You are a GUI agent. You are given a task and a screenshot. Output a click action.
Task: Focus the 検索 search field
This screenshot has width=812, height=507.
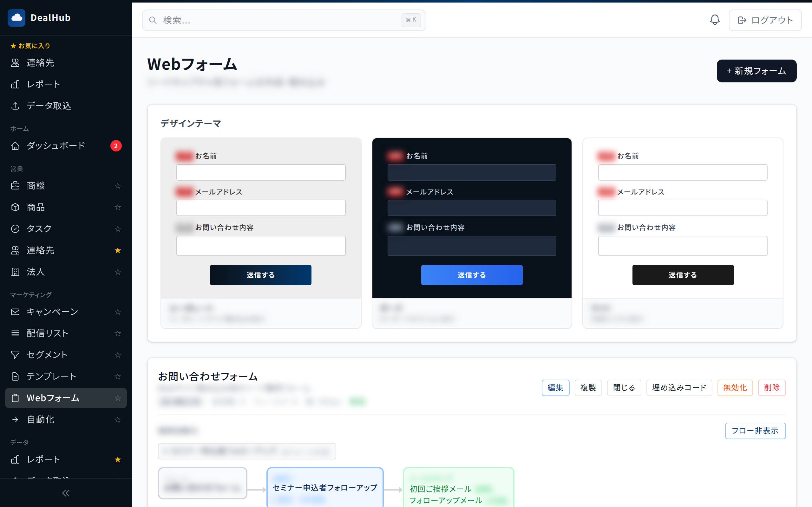278,21
